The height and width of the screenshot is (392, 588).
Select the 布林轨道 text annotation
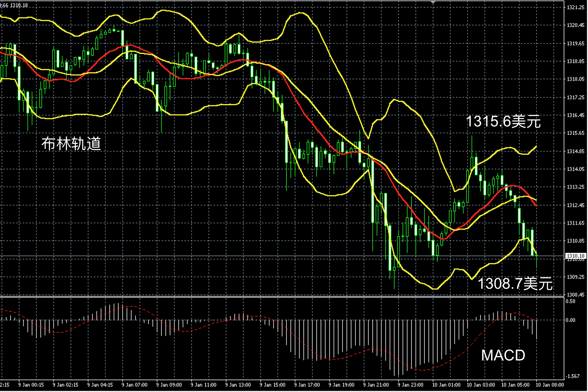(x=71, y=143)
